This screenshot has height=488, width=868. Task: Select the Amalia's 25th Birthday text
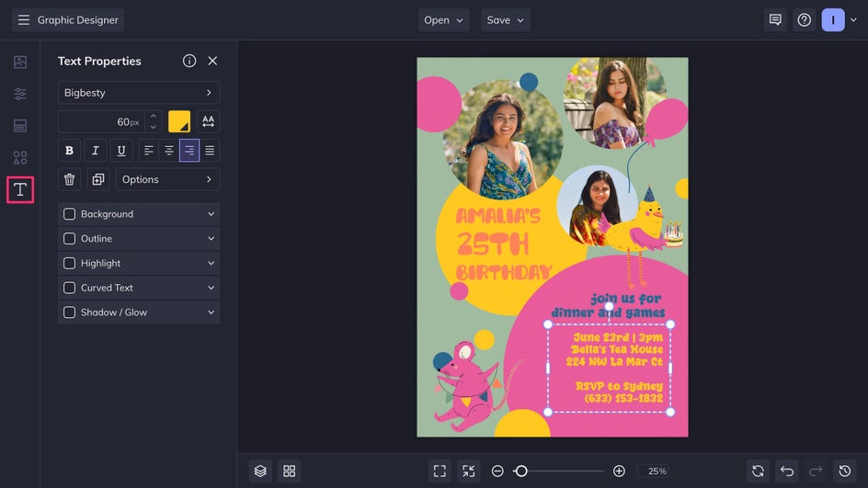[504, 244]
